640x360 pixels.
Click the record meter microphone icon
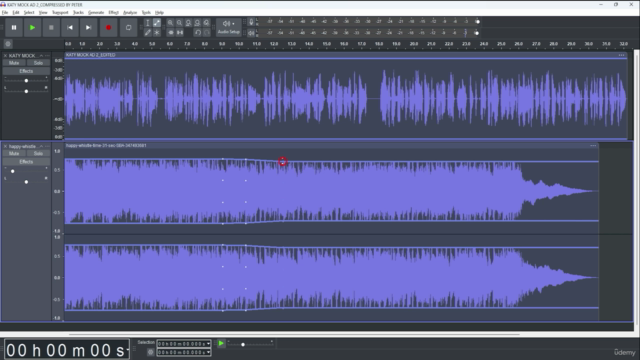[x=251, y=22]
